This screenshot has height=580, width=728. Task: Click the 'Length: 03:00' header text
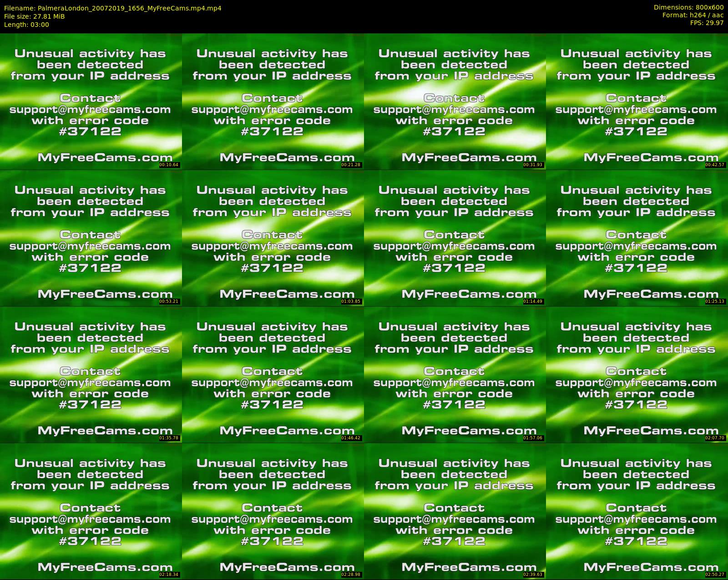pos(26,25)
